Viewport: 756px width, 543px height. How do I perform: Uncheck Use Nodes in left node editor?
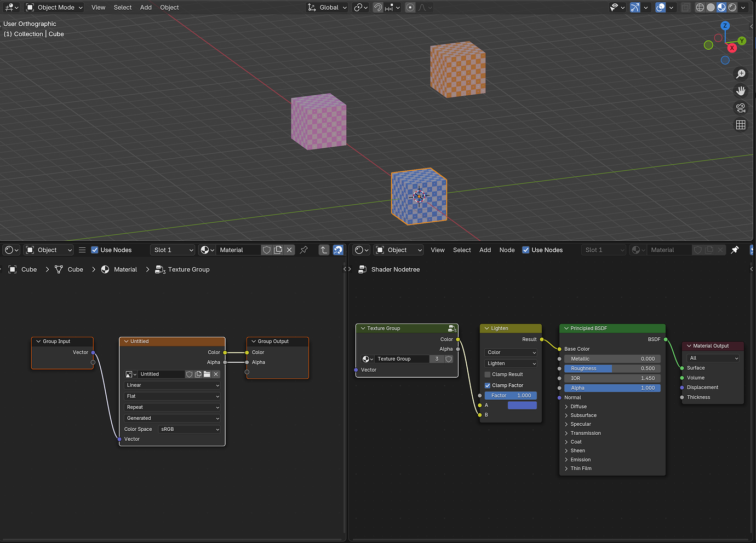[x=95, y=250]
